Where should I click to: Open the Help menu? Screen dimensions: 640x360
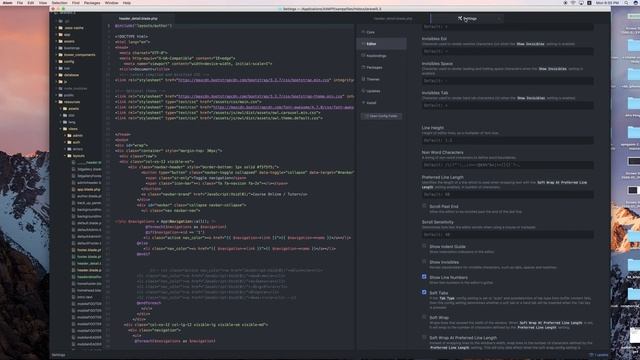pos(127,3)
